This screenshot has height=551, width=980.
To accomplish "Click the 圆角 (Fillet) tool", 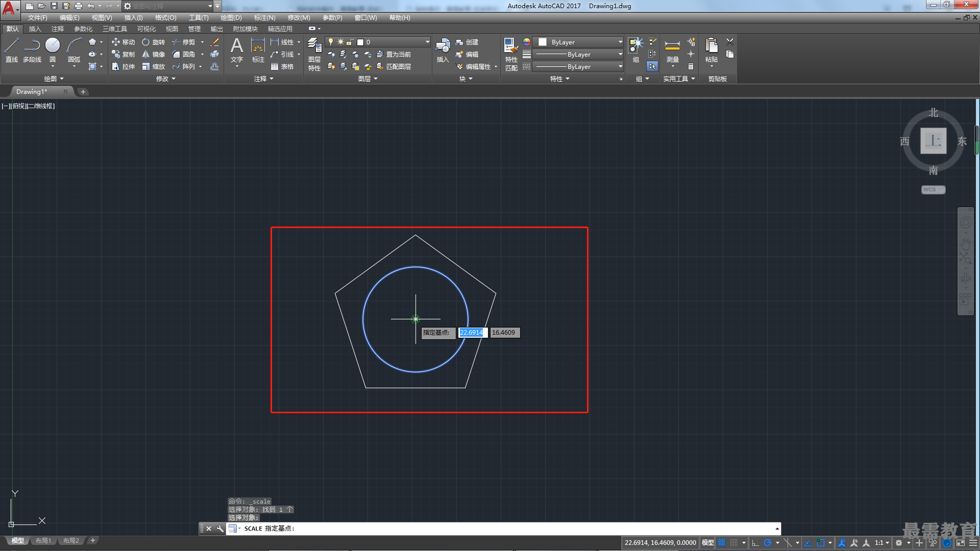I will (x=183, y=54).
